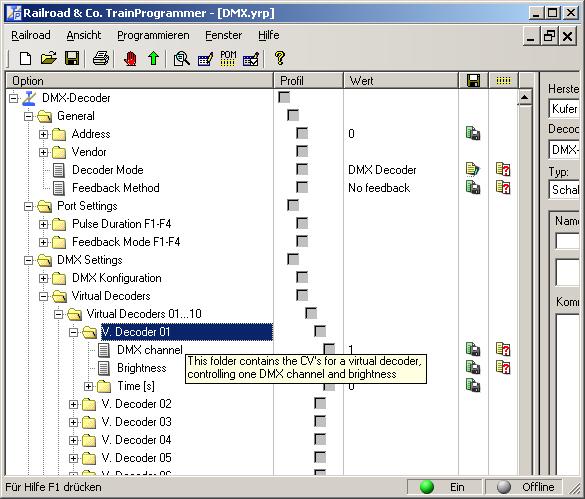Click the Save floppy toolbar icon
Viewport: 585px width, 499px height.
click(72, 59)
